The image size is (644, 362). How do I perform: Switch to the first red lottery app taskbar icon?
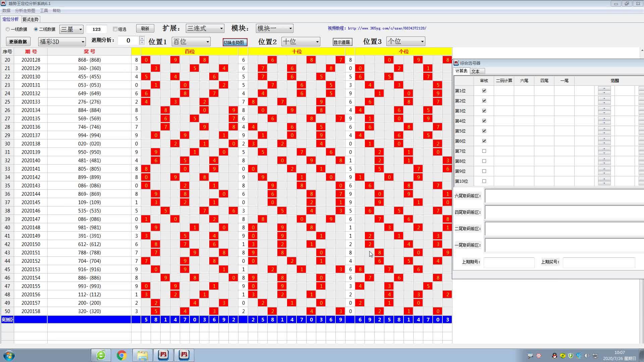pos(163,355)
